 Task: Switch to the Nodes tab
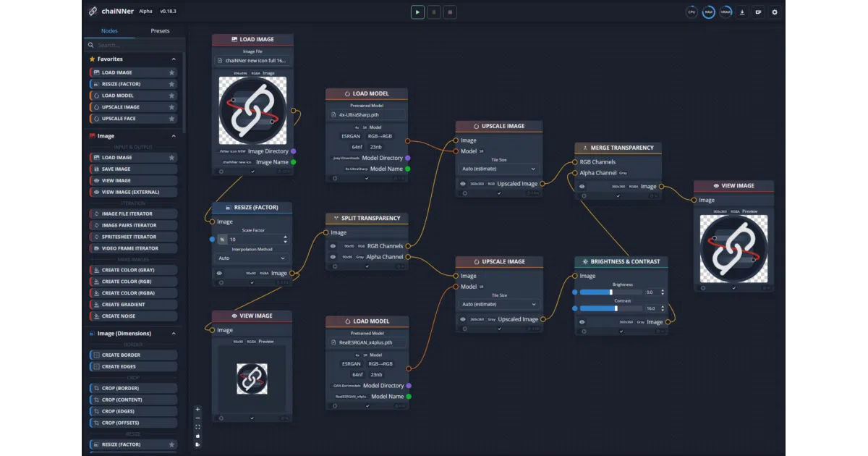(x=109, y=31)
